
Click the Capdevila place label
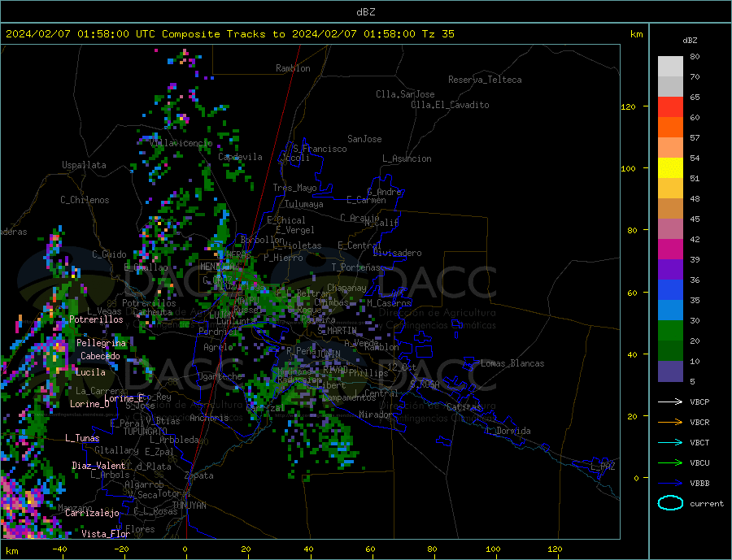240,157
